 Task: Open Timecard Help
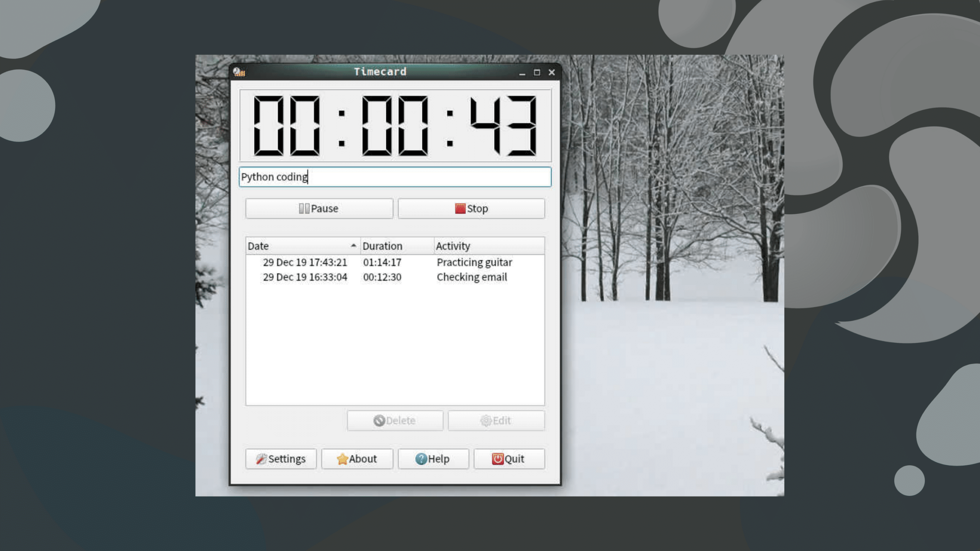click(433, 459)
